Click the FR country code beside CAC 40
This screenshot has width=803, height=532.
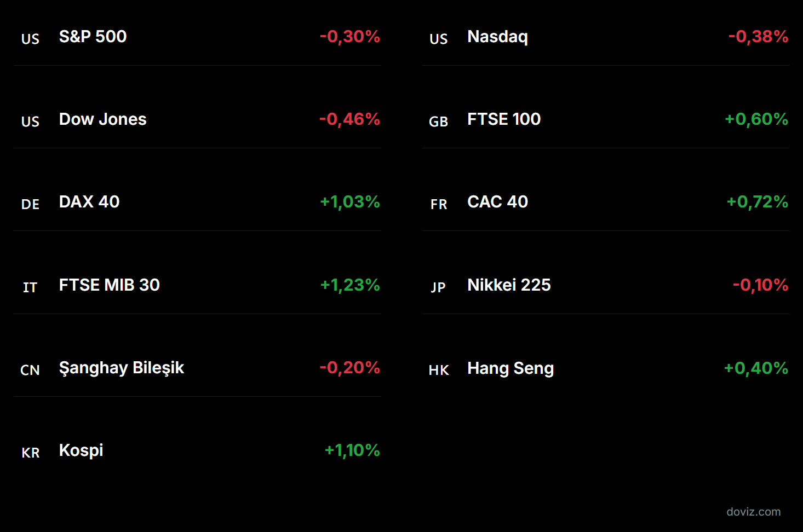(438, 204)
